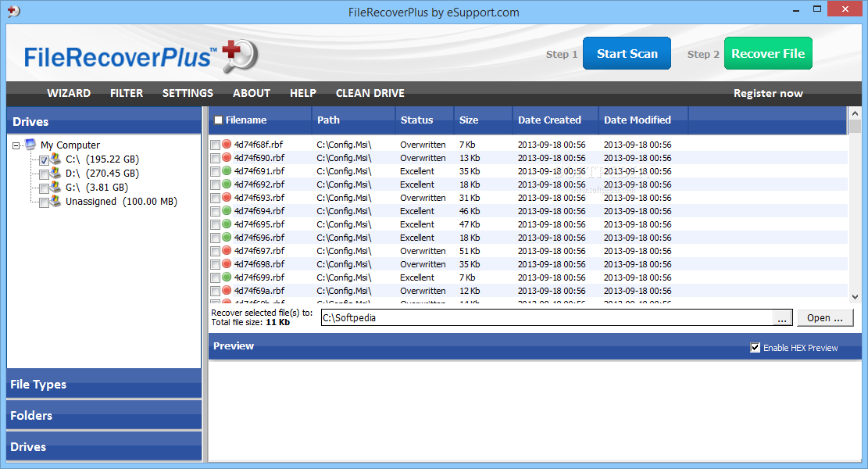Image resolution: width=868 pixels, height=469 pixels.
Task: Click the top Drives panel header
Action: (104, 120)
